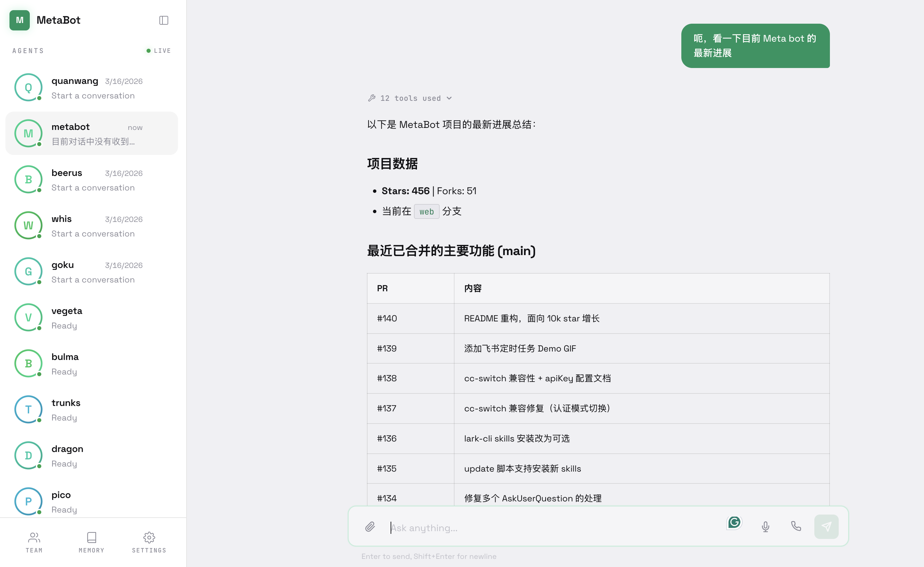The width and height of the screenshot is (924, 567).
Task: Start a voice call using the phone icon
Action: pos(796,526)
